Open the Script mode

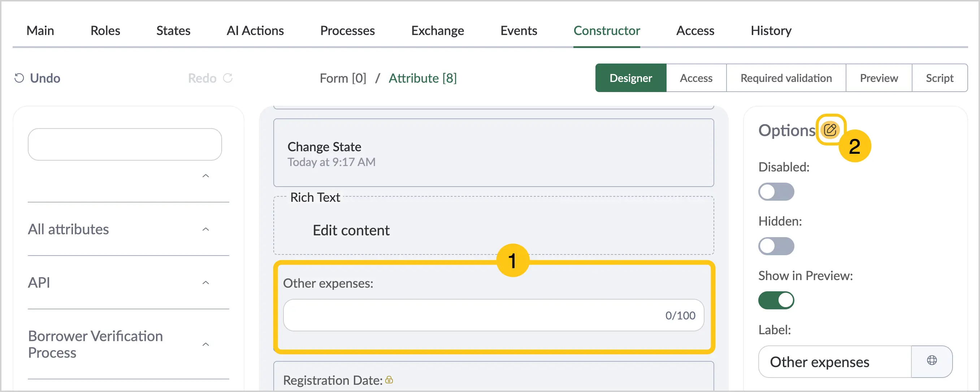pyautogui.click(x=940, y=78)
